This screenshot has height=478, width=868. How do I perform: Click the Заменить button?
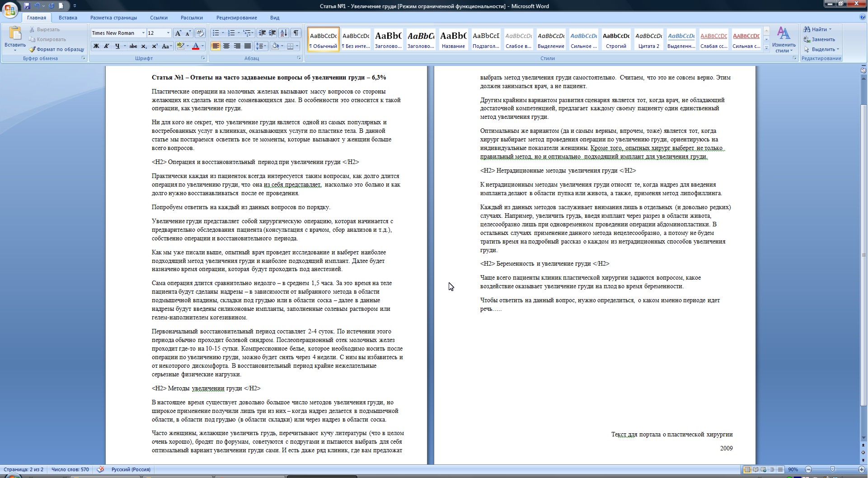[x=819, y=39]
